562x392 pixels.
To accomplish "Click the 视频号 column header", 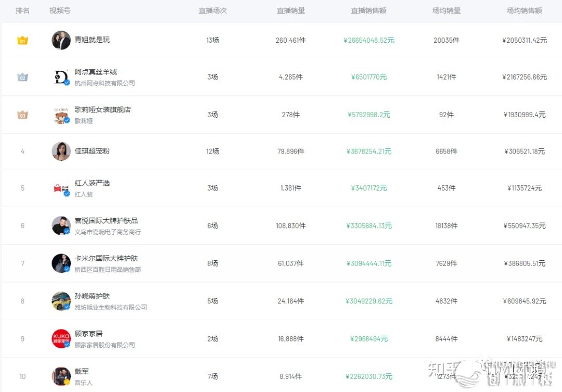I will pos(60,11).
